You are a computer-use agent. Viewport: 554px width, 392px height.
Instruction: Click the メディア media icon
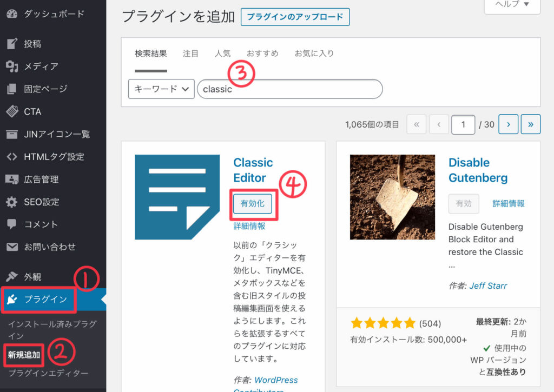(12, 66)
